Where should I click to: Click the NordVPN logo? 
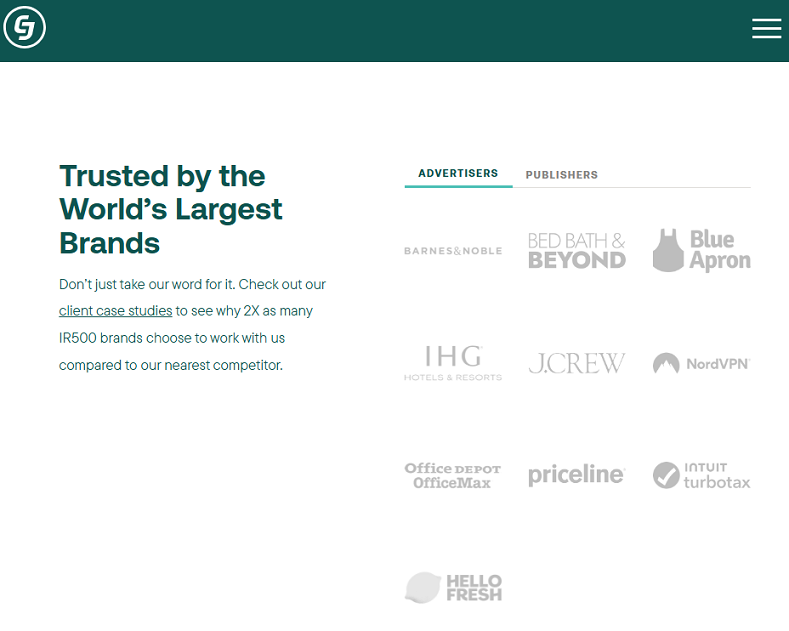pyautogui.click(x=701, y=363)
